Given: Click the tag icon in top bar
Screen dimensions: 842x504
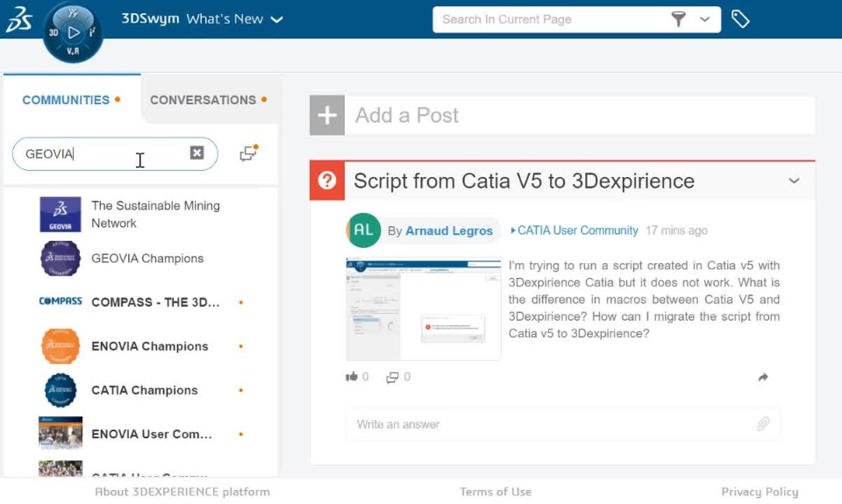Looking at the screenshot, I should point(740,19).
